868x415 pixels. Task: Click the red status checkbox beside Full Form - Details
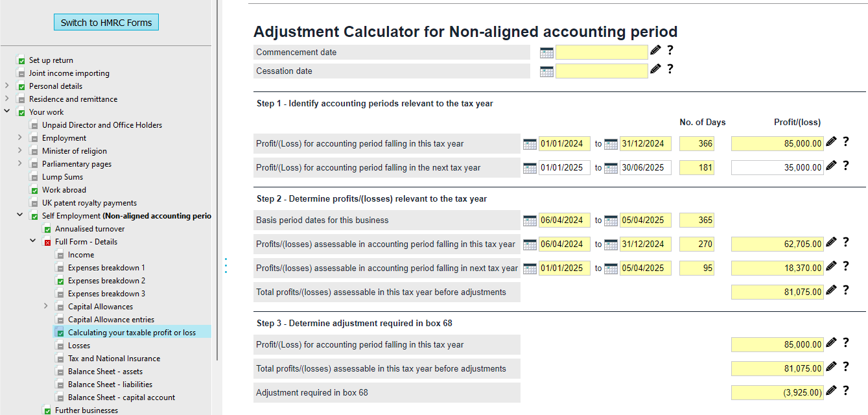click(48, 242)
